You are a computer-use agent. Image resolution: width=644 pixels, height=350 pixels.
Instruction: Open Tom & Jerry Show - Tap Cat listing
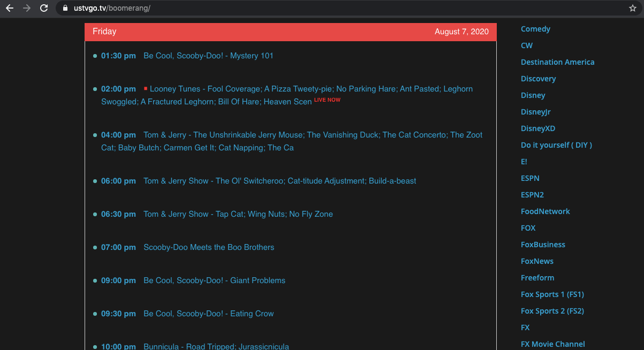[238, 214]
